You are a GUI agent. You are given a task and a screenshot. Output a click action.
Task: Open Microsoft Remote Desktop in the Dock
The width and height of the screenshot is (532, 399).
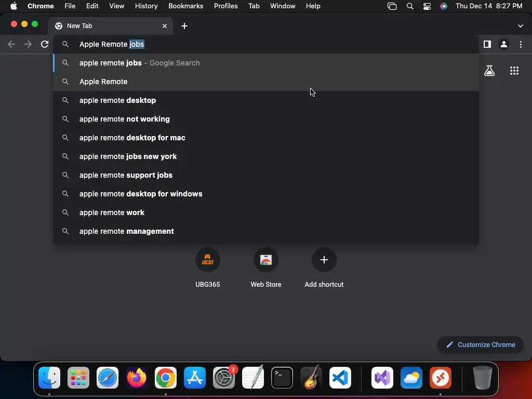point(441,378)
